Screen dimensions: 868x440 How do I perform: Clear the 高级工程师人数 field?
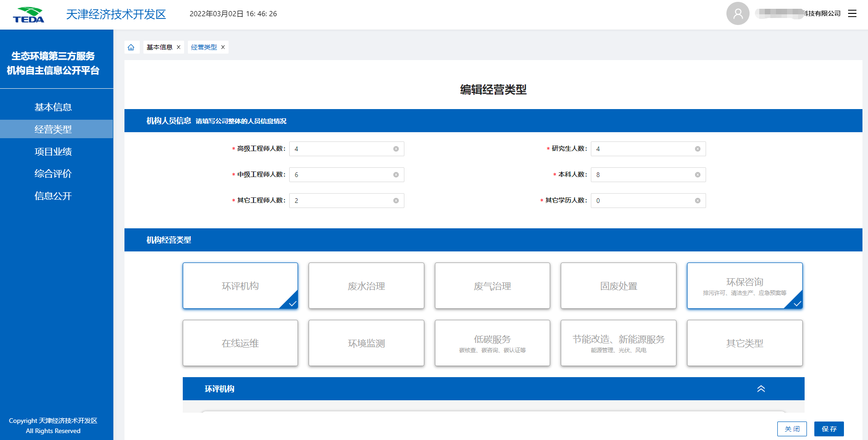point(396,149)
